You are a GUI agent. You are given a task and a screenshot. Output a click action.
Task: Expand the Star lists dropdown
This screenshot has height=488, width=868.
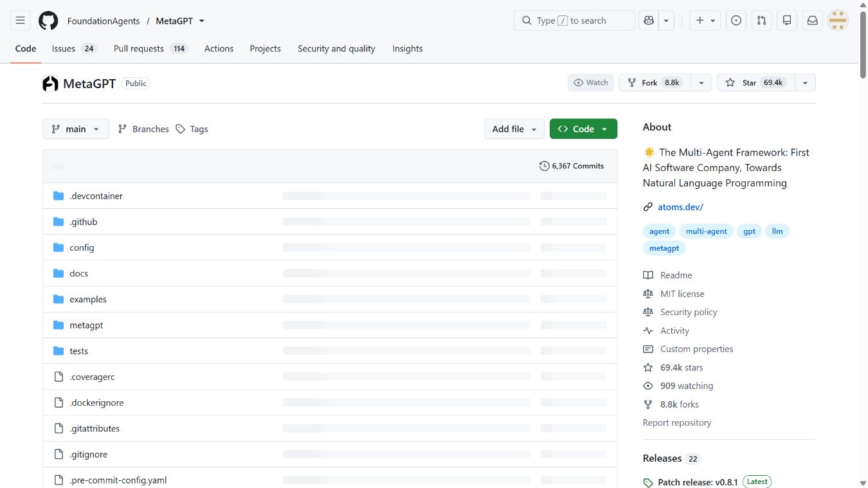click(806, 83)
